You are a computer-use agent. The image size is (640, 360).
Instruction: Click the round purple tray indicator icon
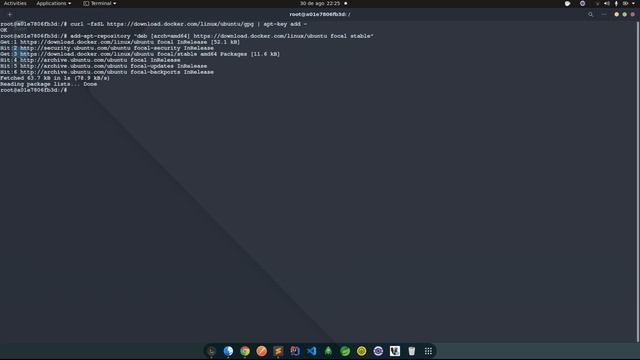tap(582, 3)
